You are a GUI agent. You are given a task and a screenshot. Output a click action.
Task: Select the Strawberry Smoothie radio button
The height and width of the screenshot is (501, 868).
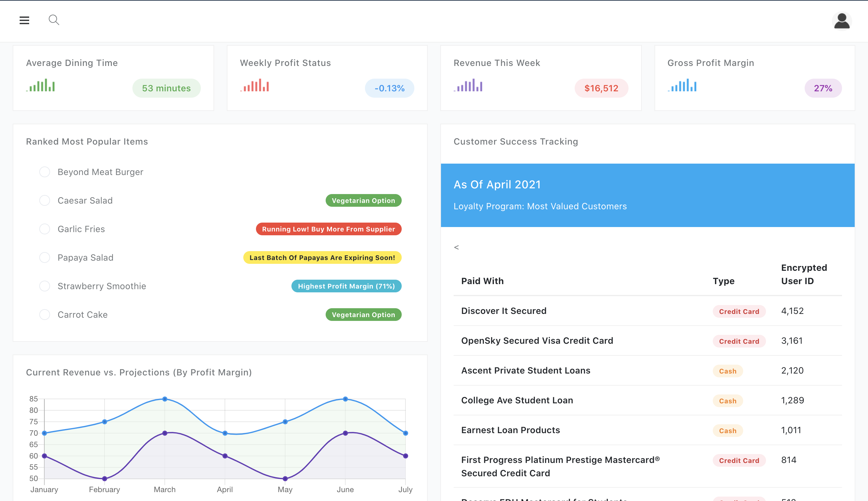tap(45, 286)
